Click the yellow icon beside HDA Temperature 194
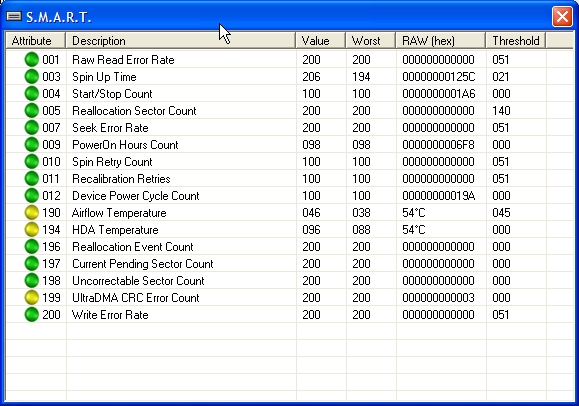Image resolution: width=579 pixels, height=406 pixels. pyautogui.click(x=32, y=229)
